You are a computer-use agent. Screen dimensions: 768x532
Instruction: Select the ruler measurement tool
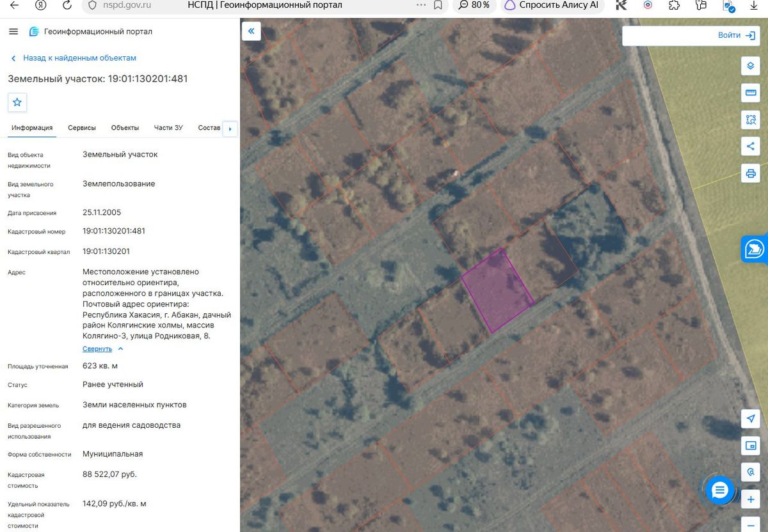(x=751, y=93)
